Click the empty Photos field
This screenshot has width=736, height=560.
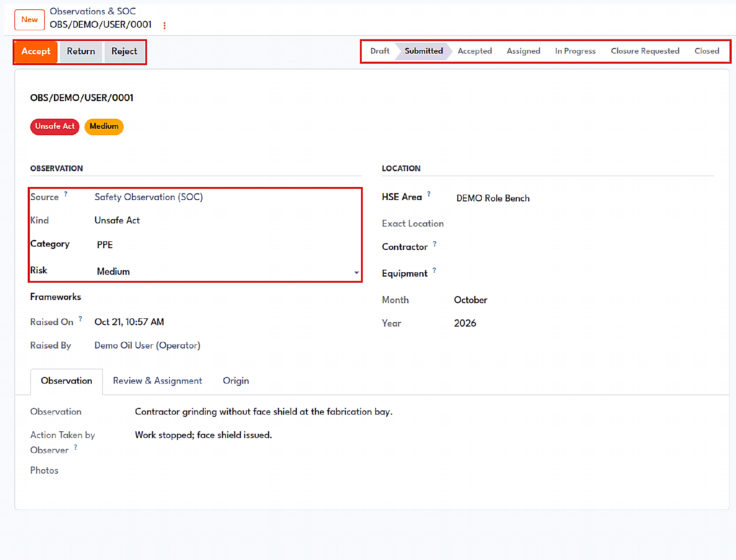424,471
